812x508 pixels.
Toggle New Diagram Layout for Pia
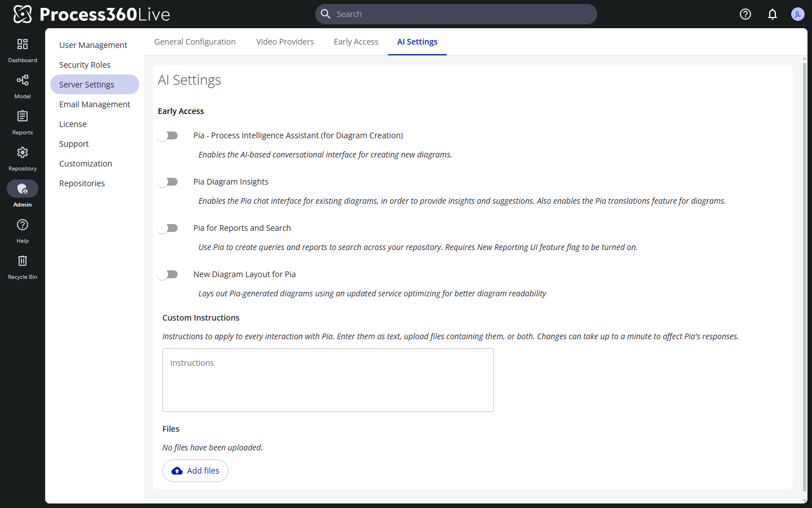point(167,274)
